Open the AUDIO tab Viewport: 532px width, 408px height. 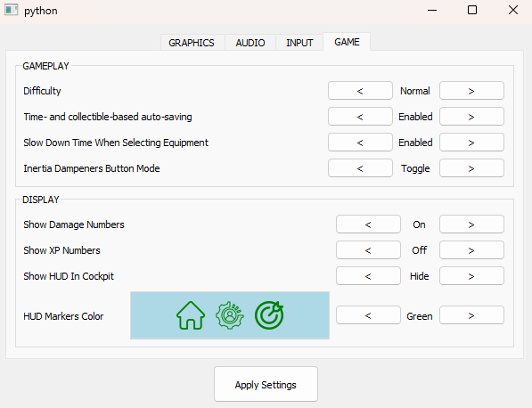click(250, 43)
